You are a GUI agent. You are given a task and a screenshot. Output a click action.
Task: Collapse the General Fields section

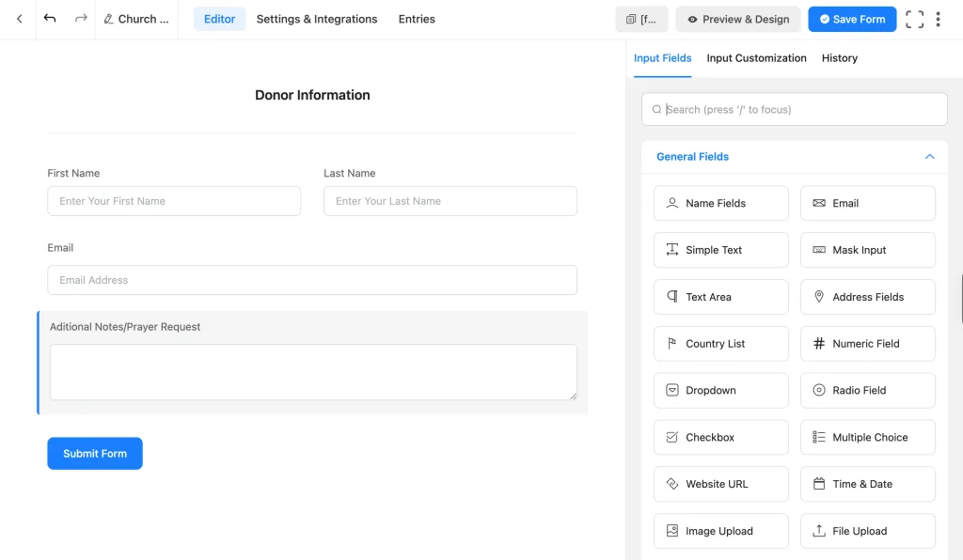(929, 156)
